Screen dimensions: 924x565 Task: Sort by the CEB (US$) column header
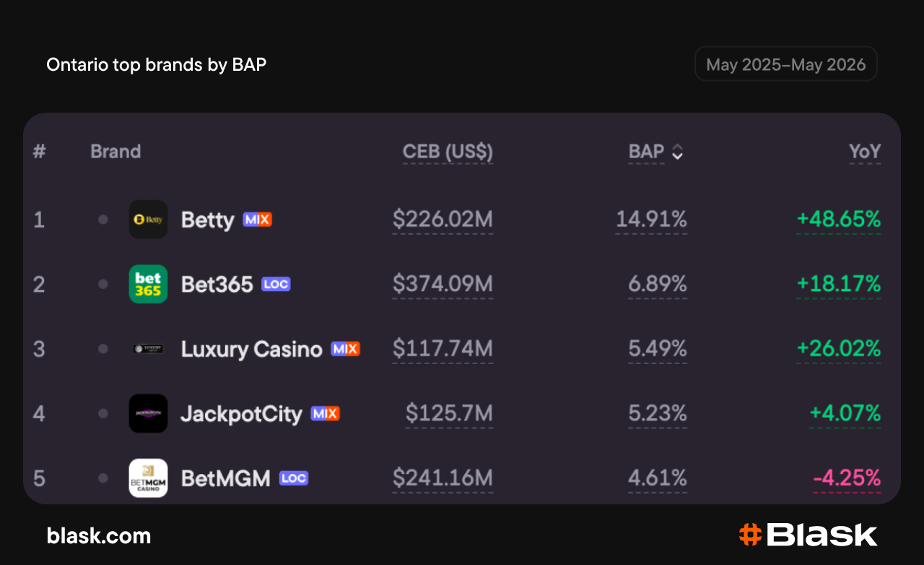coord(448,152)
